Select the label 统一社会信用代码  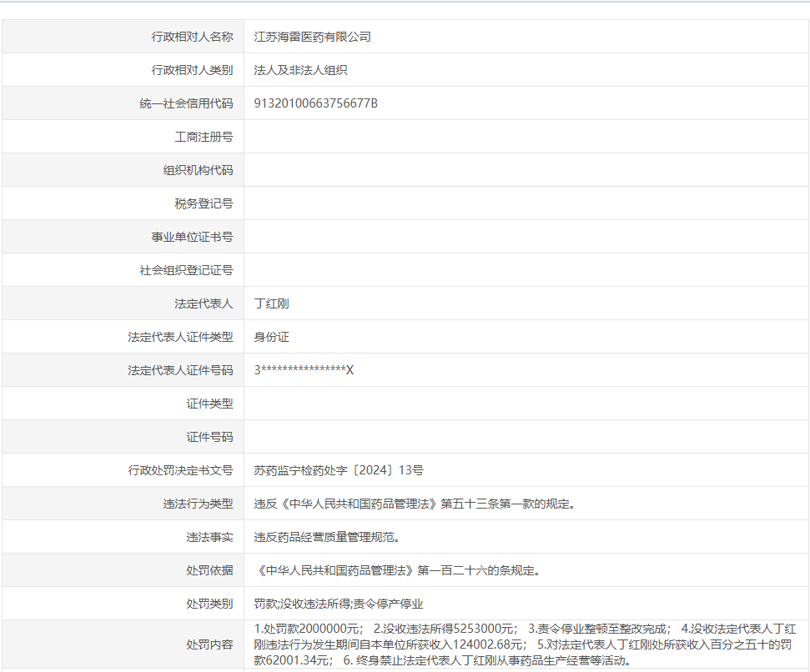tap(186, 103)
